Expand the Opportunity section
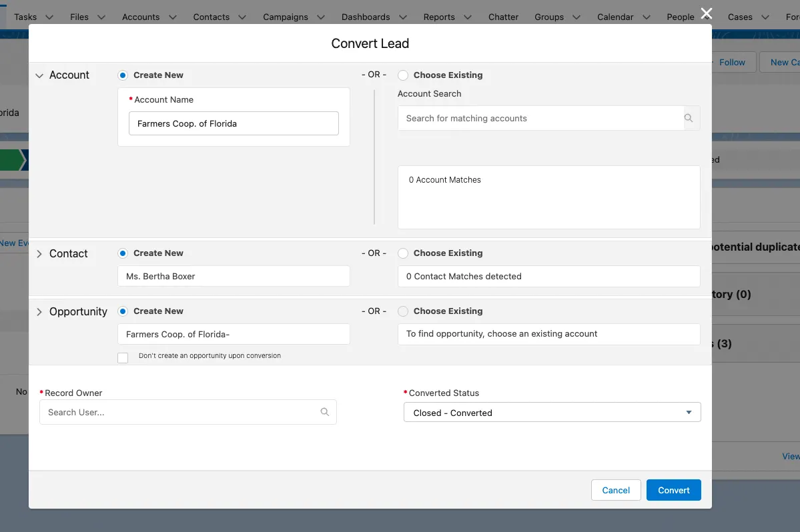 tap(39, 312)
